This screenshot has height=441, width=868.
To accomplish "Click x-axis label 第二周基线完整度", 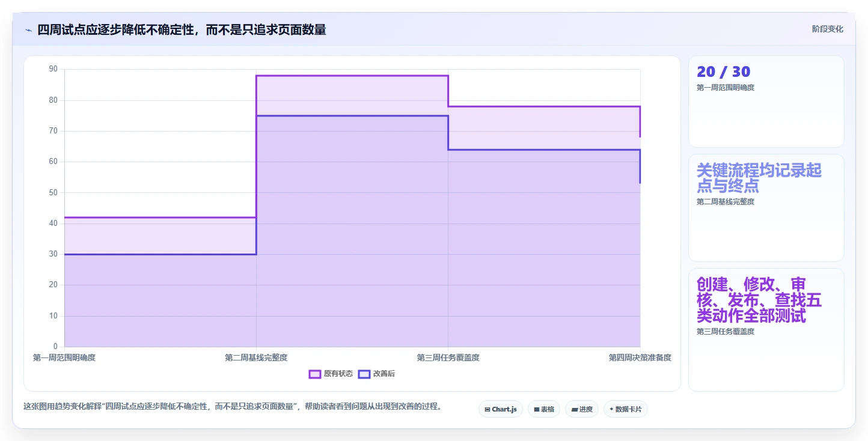I will point(256,357).
